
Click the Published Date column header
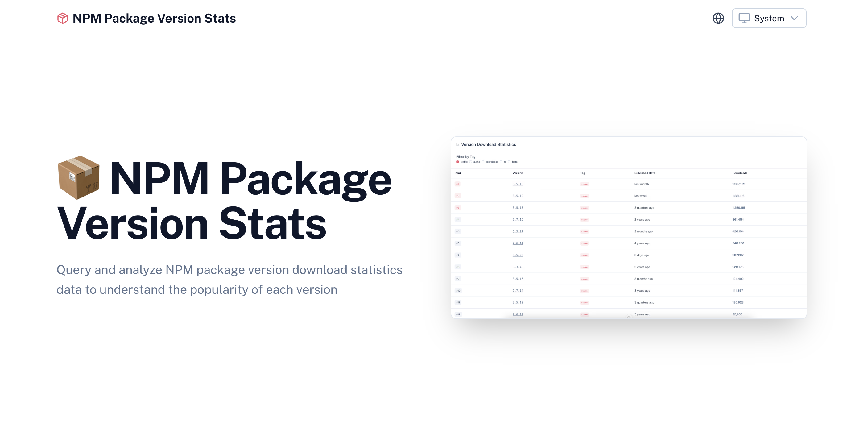point(644,173)
